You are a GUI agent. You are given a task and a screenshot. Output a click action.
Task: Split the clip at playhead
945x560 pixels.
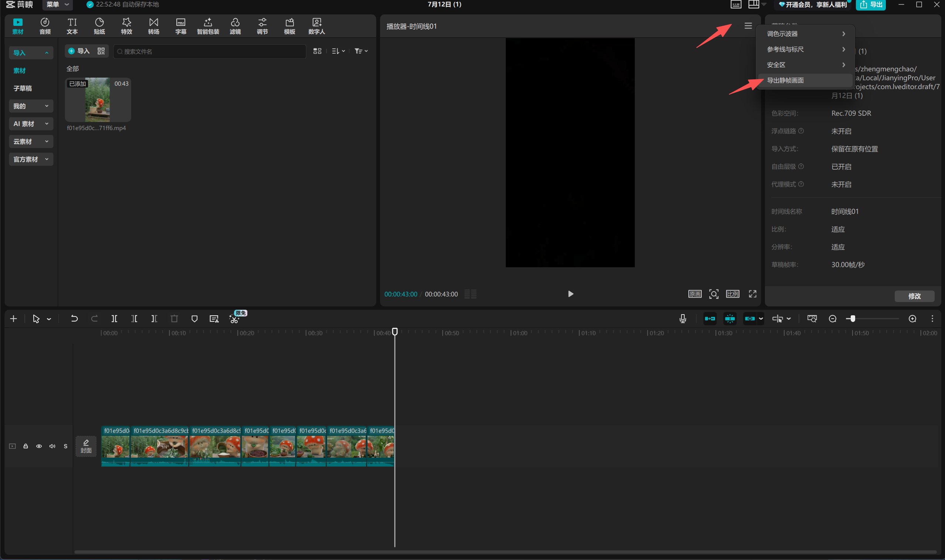114,319
